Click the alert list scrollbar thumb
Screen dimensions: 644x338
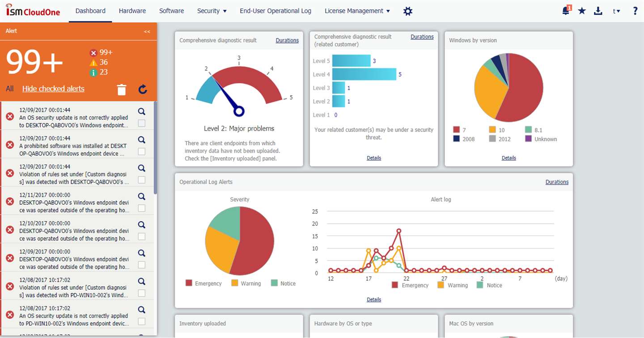[155, 148]
